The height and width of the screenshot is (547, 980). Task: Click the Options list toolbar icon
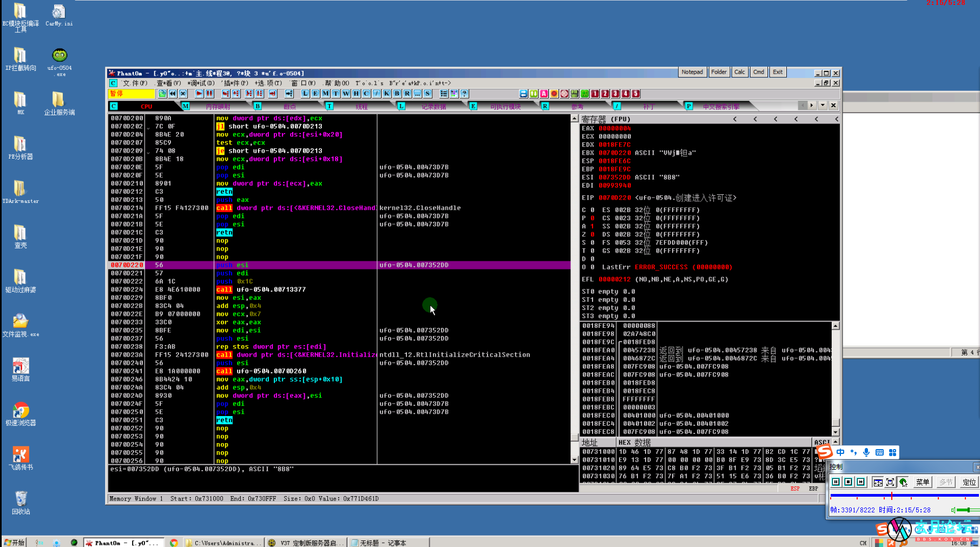click(444, 94)
